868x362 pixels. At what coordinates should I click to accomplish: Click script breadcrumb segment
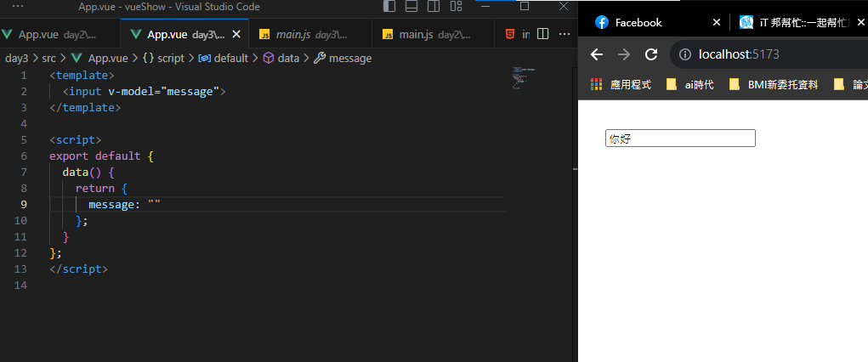point(163,58)
